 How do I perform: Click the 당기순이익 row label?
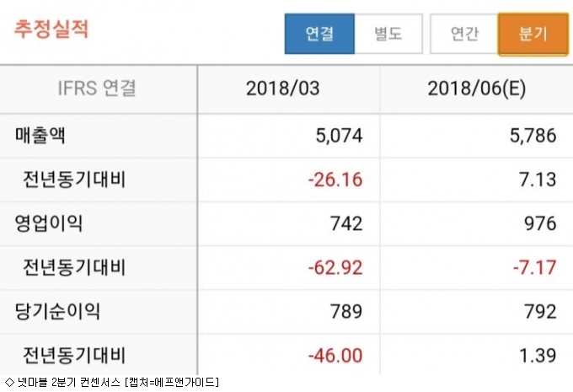coord(56,311)
